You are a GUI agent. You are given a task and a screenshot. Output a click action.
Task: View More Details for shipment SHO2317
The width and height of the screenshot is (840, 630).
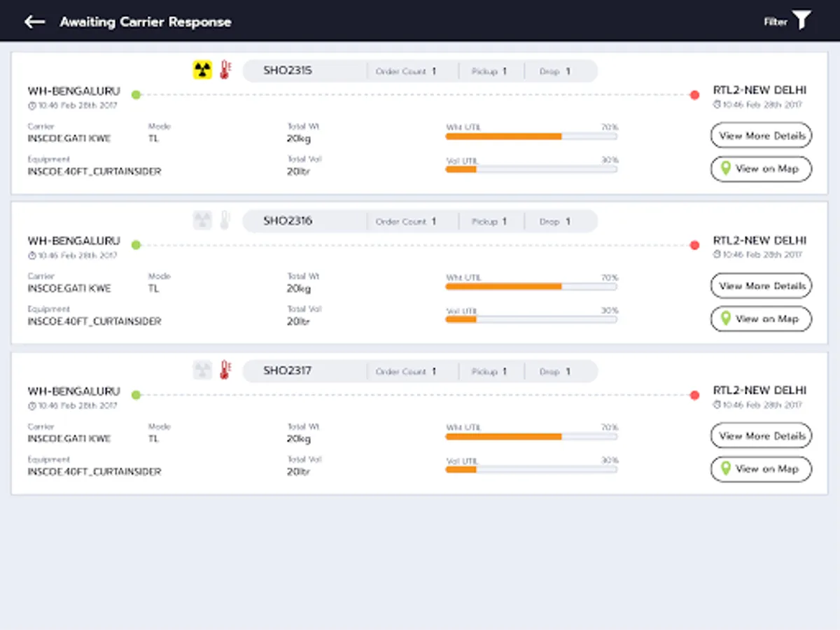[x=762, y=435]
